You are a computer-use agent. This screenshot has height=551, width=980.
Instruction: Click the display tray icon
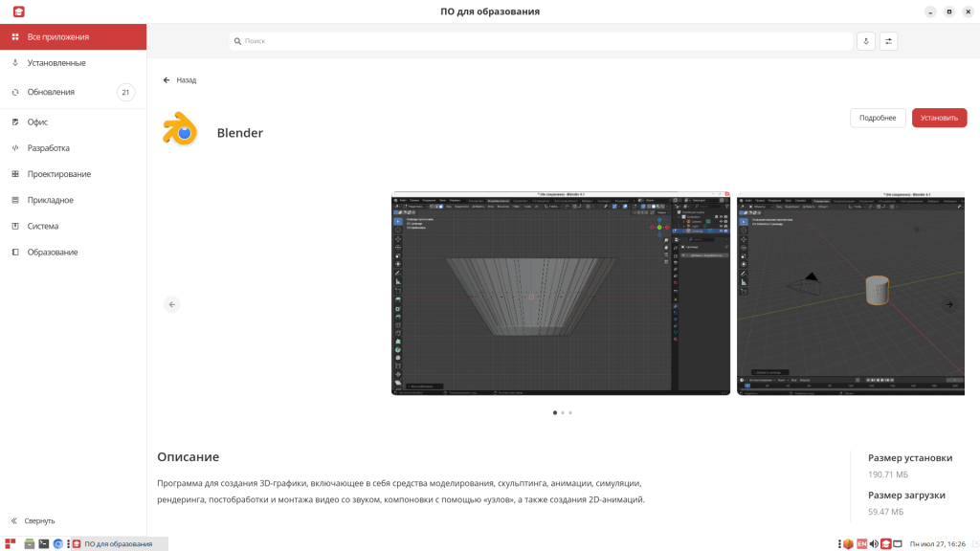[898, 543]
